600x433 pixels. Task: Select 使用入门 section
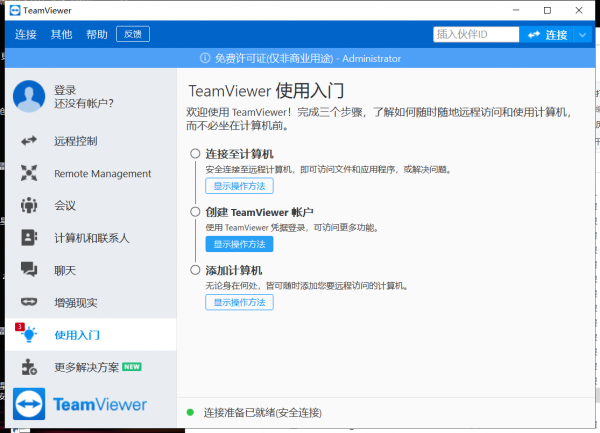(91, 335)
